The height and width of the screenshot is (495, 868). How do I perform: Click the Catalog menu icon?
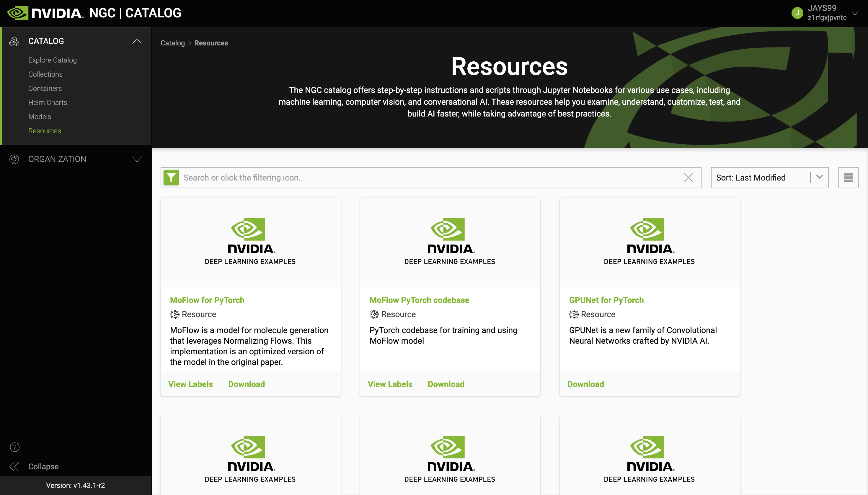14,40
